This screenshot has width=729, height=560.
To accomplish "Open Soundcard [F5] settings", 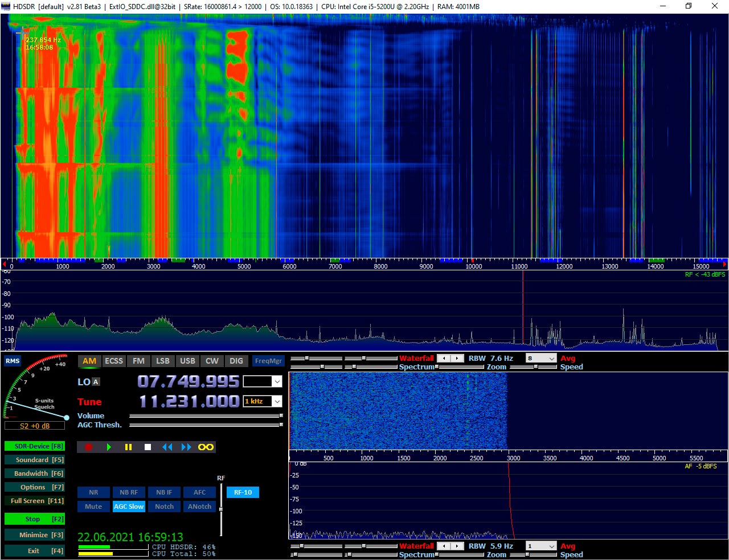I will tap(34, 460).
